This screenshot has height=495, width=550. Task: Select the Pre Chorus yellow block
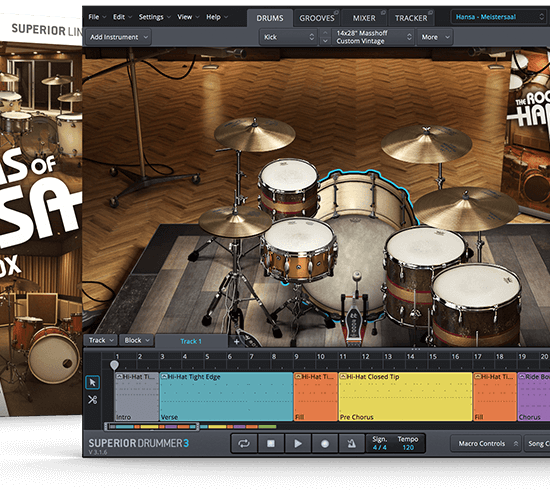tap(405, 396)
